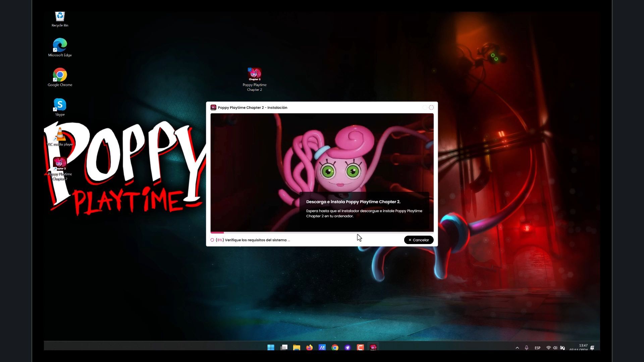This screenshot has width=644, height=362.
Task: Open the notifications bell icon
Action: pyautogui.click(x=592, y=348)
